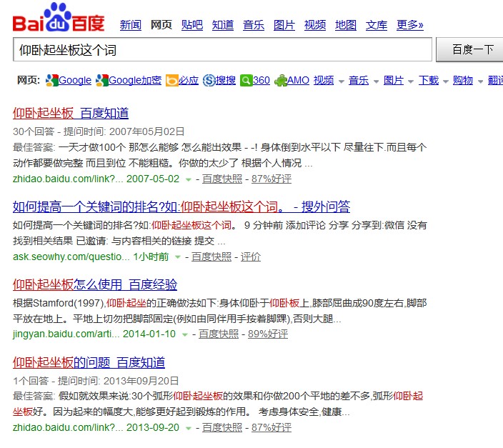Viewport: 503px width, 448px height.
Task: Open the 仰卧起坐板怎么使用 百度经验 result
Action: click(95, 284)
